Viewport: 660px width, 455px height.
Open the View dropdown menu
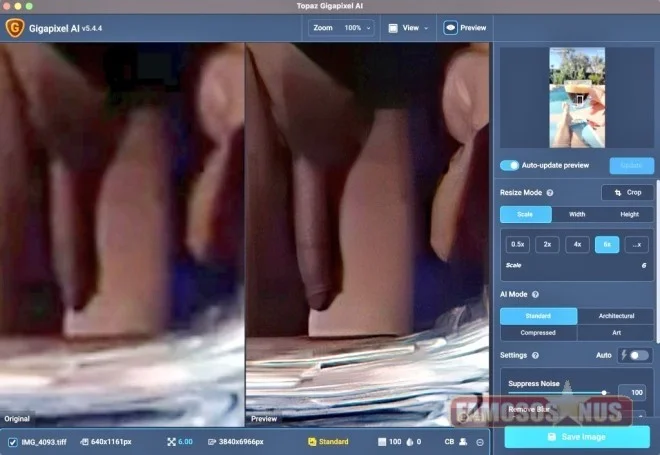tap(409, 28)
